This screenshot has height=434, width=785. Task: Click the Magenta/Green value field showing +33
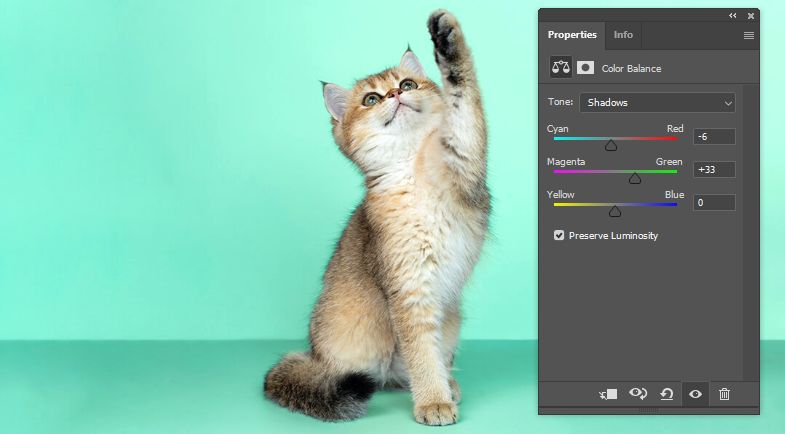tap(714, 170)
